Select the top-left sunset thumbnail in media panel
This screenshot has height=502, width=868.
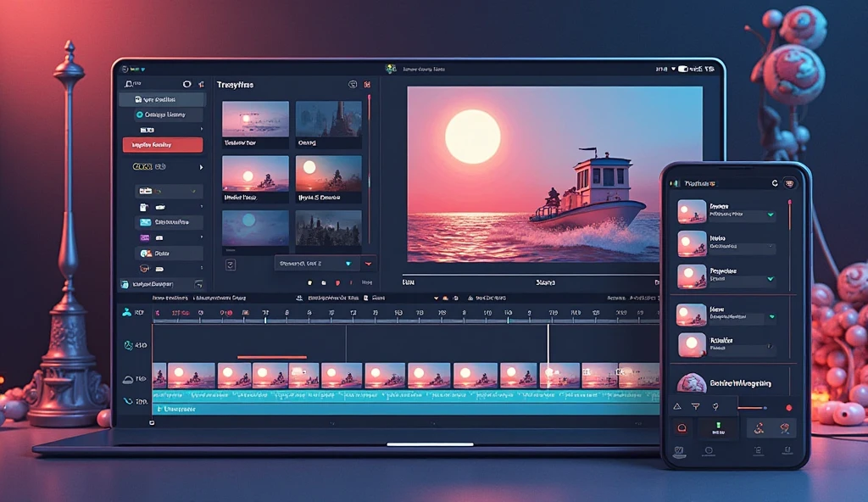(255, 119)
